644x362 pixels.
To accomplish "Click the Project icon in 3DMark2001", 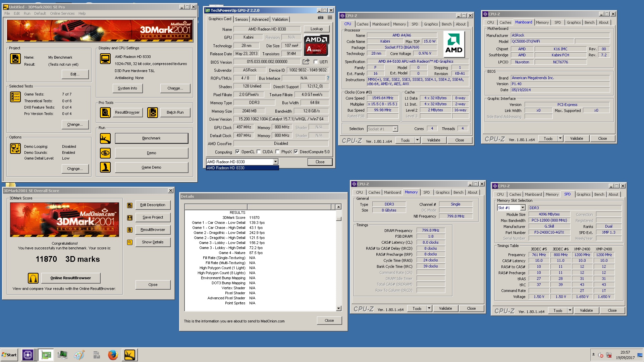I will pos(15,58).
